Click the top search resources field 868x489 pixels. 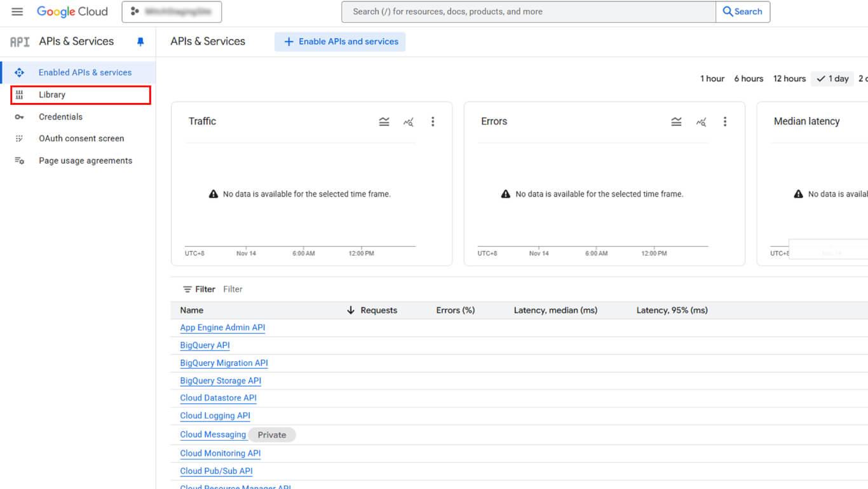(x=527, y=11)
